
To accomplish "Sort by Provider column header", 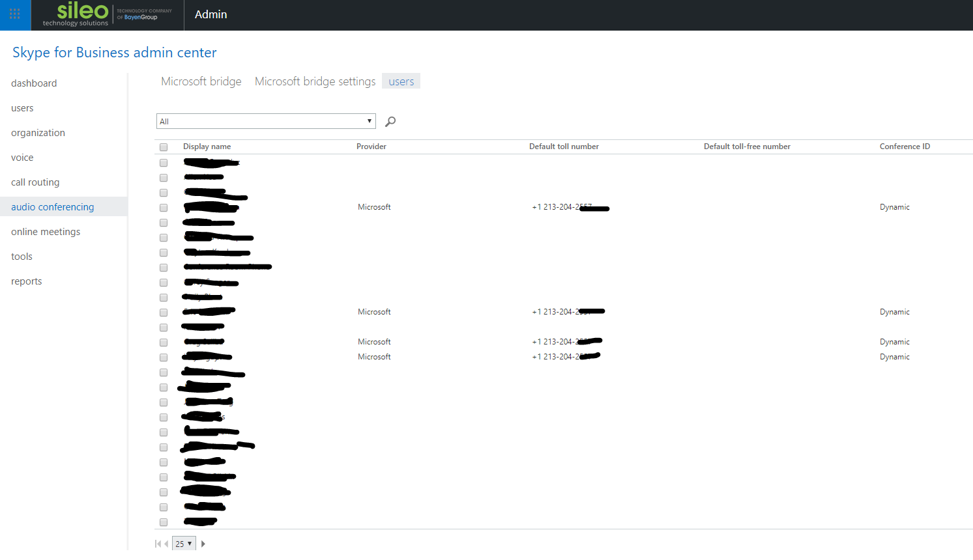I will pos(371,147).
